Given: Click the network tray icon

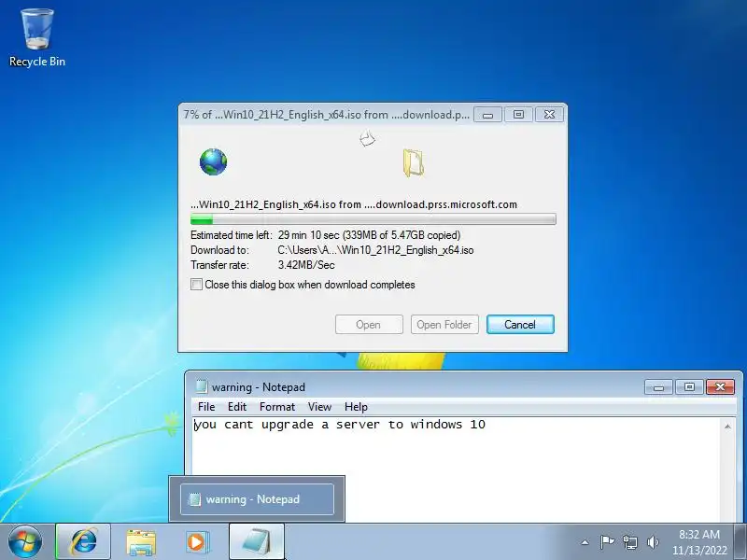Looking at the screenshot, I should [630, 542].
